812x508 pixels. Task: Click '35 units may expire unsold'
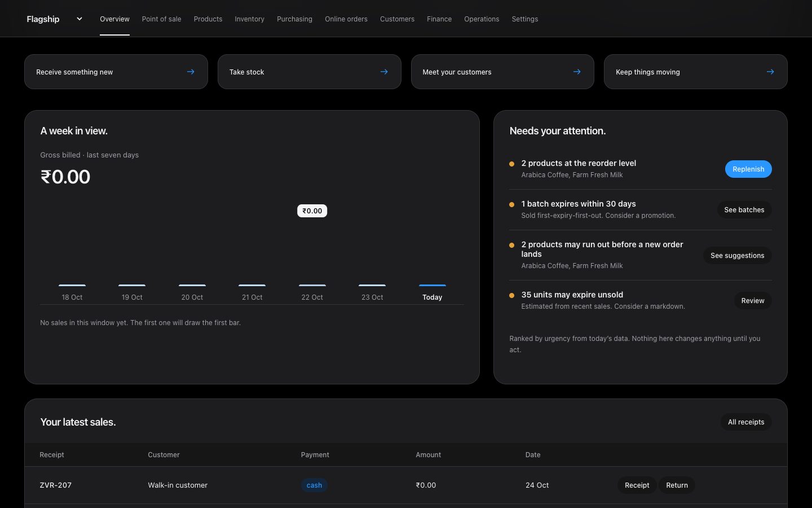pos(572,295)
